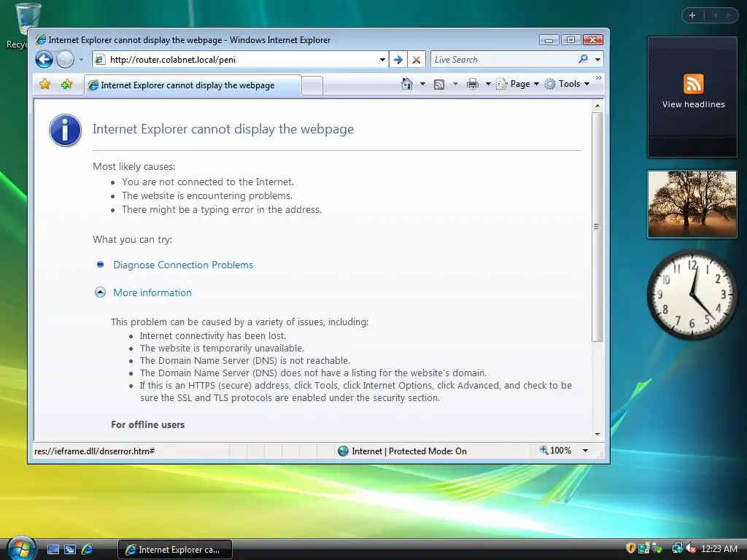Click the 100% zoom level button

556,451
